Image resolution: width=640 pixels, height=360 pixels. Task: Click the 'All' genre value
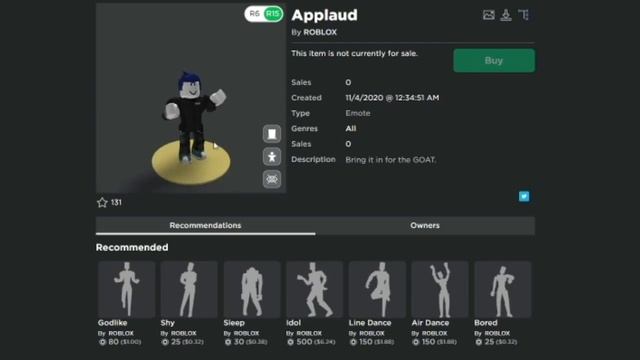click(x=351, y=129)
